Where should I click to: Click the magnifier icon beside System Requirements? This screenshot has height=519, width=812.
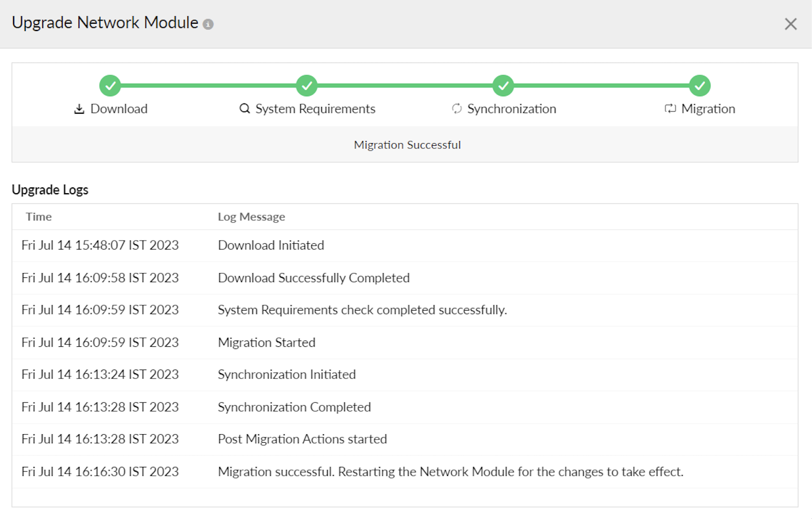245,109
